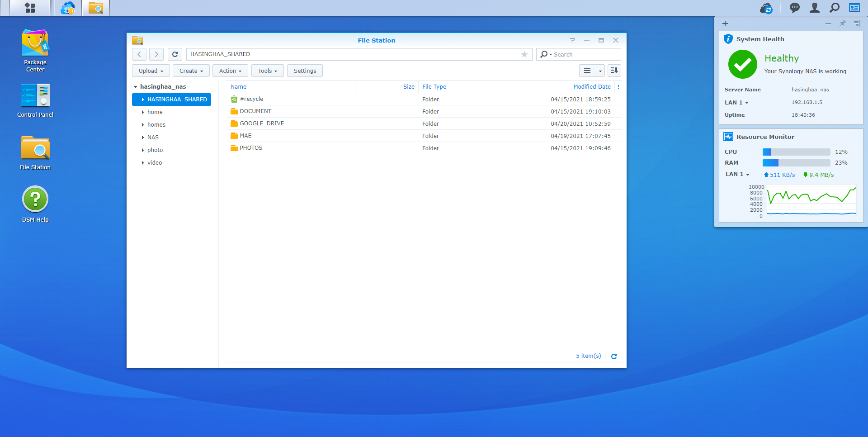Refresh the File Station folder view
Viewport: 868px width, 437px height.
(175, 54)
